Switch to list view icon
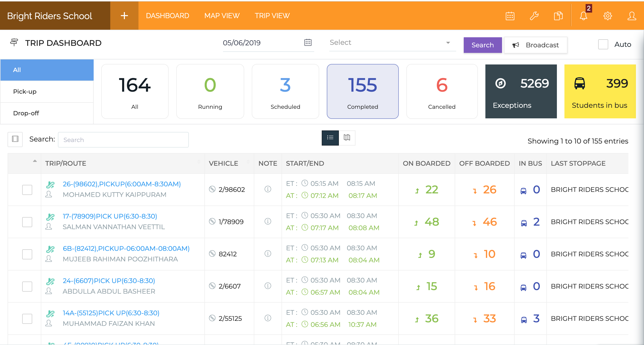The width and height of the screenshot is (644, 345). (x=330, y=138)
